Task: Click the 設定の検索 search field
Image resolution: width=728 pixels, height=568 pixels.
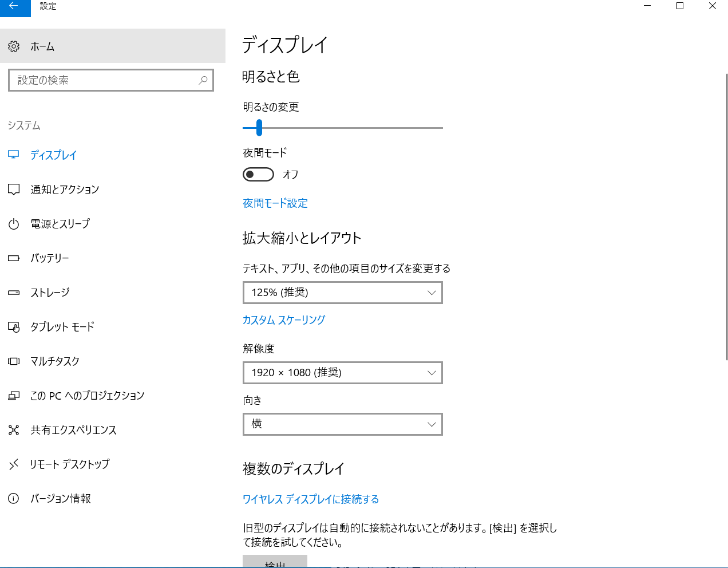Action: point(103,80)
